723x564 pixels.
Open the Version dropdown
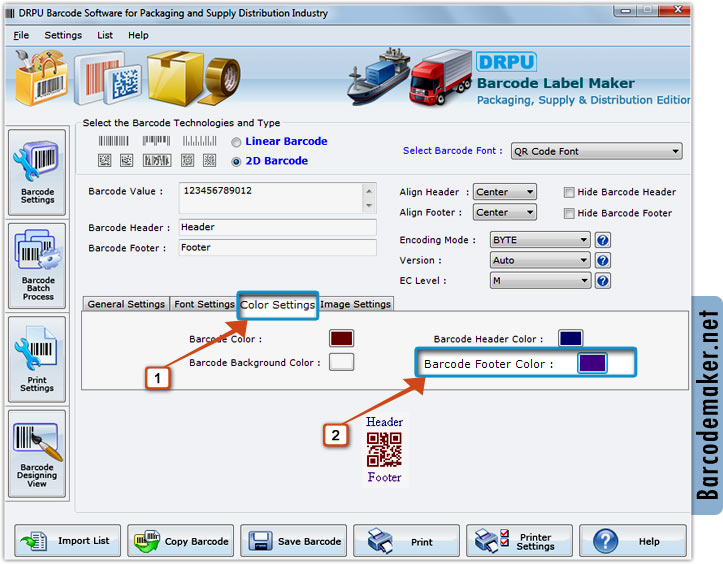(540, 260)
